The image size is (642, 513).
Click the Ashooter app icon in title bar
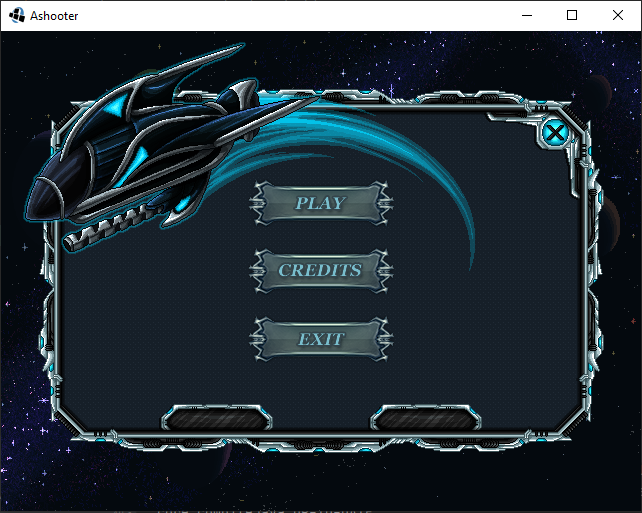(17, 16)
